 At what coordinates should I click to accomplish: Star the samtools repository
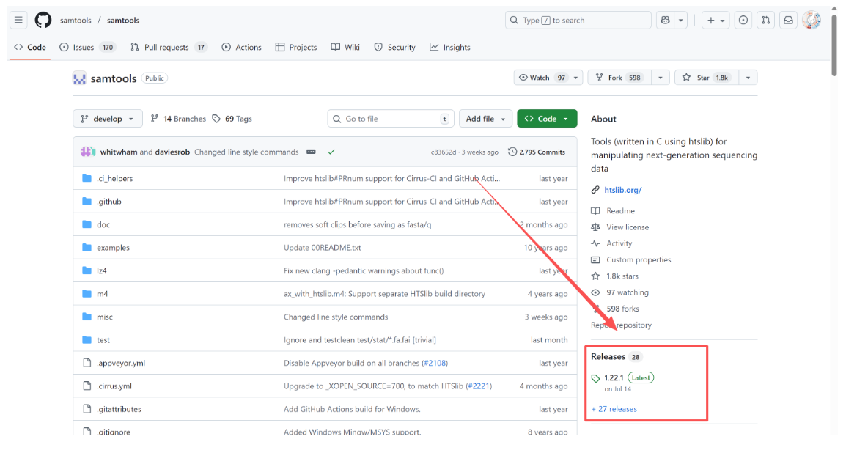[x=707, y=78]
